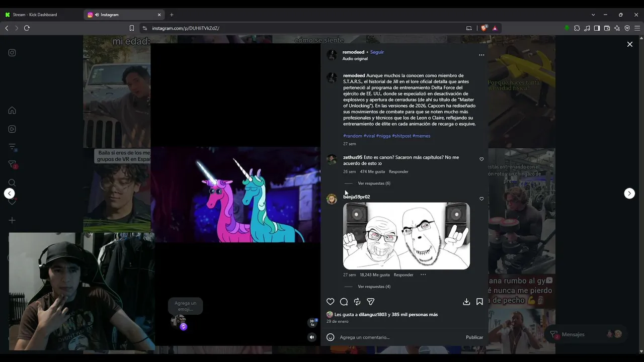The width and height of the screenshot is (644, 362).
Task: Like the comment by zethus95
Action: coord(481,159)
